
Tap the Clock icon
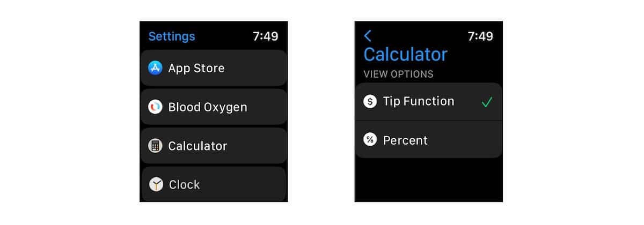point(156,185)
